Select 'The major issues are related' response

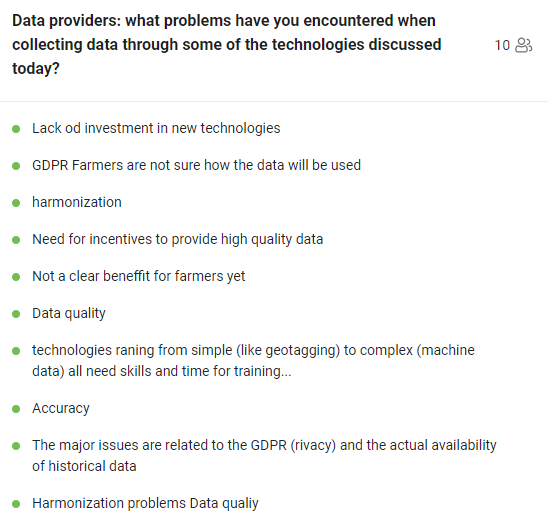264,455
